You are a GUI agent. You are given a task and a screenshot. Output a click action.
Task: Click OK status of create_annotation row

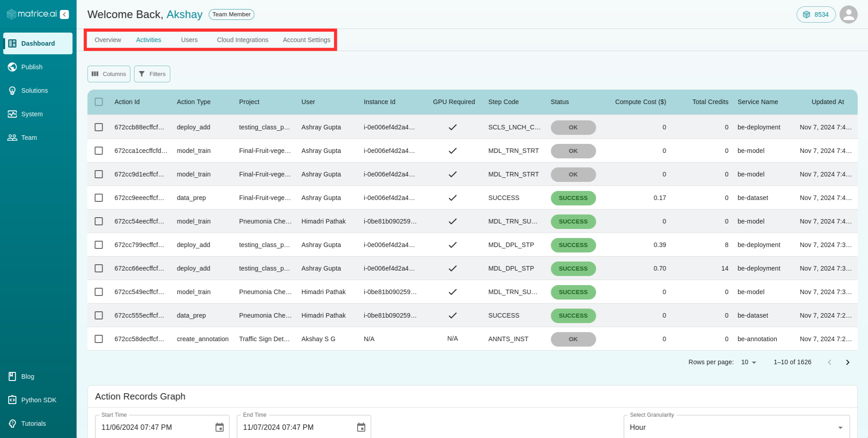point(573,339)
